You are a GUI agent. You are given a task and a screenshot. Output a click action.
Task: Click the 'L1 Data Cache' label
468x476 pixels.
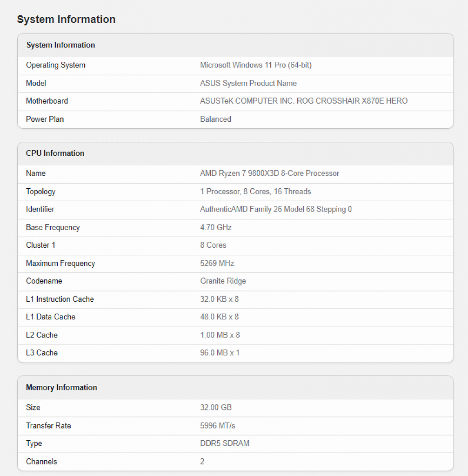coord(51,317)
